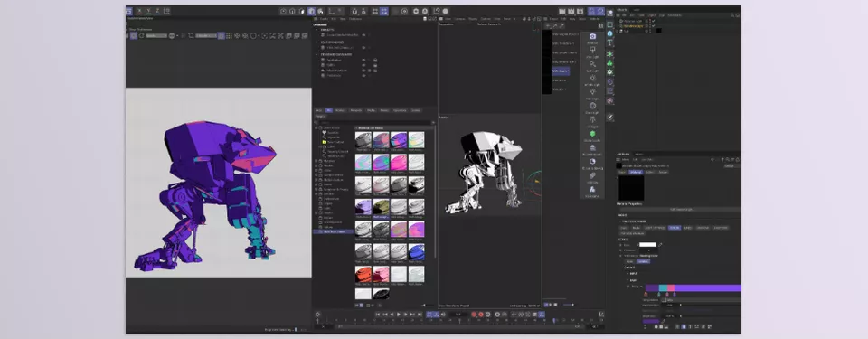This screenshot has height=339, width=868.
Task: Toggle the Z axis lock icon
Action: [157, 11]
